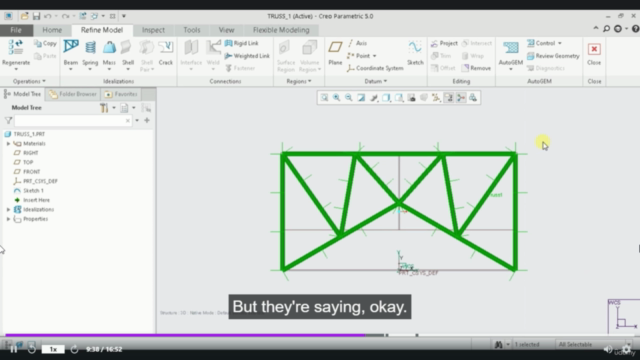Select the Beam idealization tool
The width and height of the screenshot is (640, 360).
point(71,53)
